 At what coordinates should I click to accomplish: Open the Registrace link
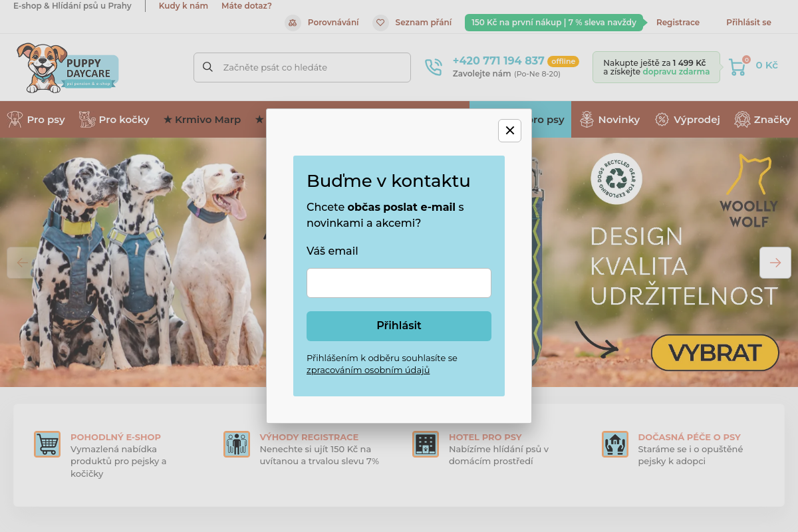[678, 23]
